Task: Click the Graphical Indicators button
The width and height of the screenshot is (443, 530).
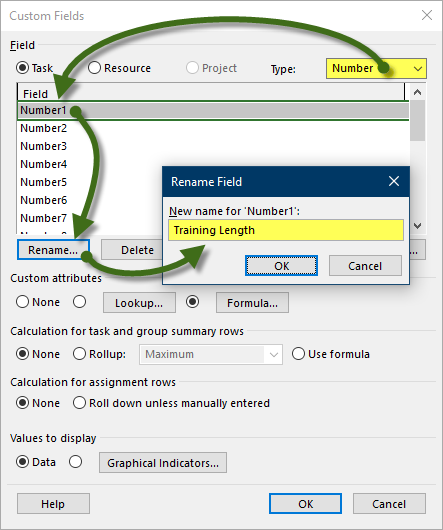Action: pos(163,463)
